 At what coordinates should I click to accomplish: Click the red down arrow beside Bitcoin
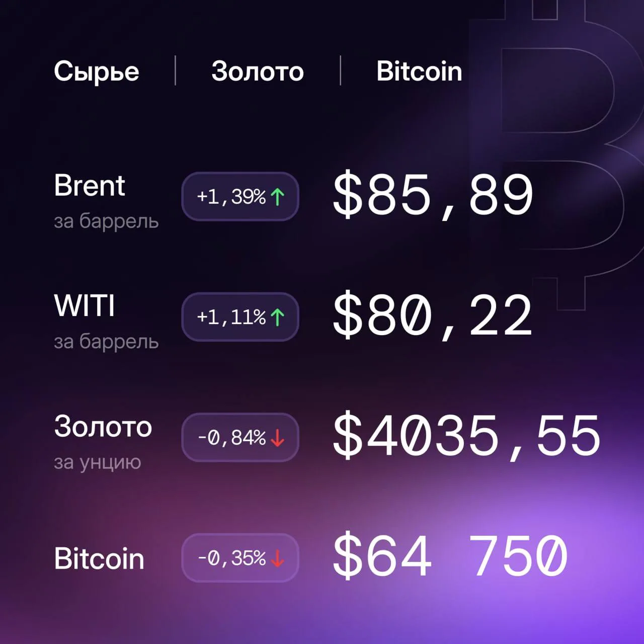click(278, 558)
